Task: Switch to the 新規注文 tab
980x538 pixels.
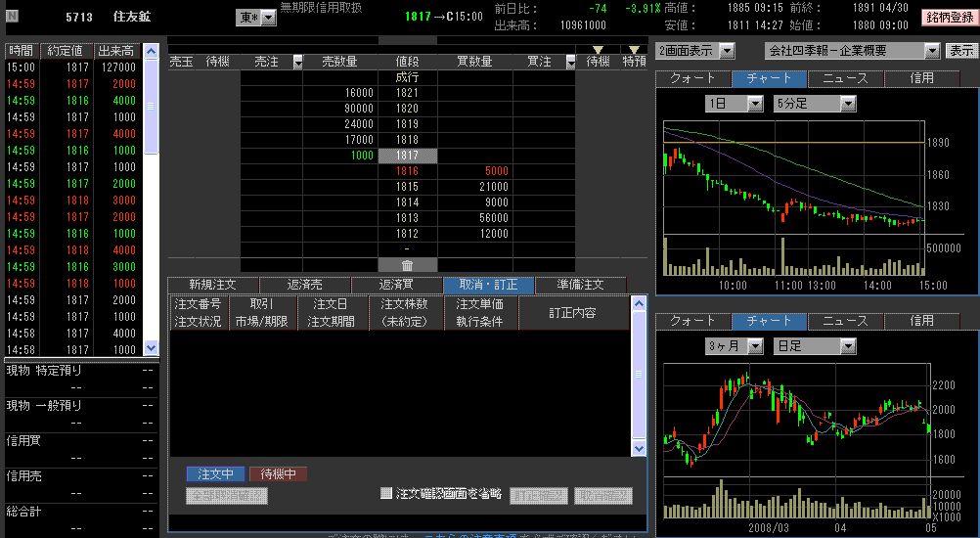Action: [x=213, y=285]
